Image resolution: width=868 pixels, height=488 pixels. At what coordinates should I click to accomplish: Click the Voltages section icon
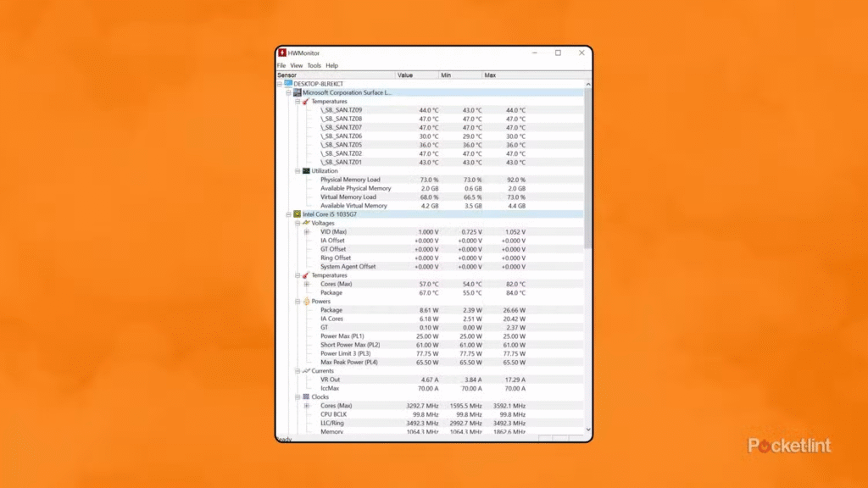306,223
